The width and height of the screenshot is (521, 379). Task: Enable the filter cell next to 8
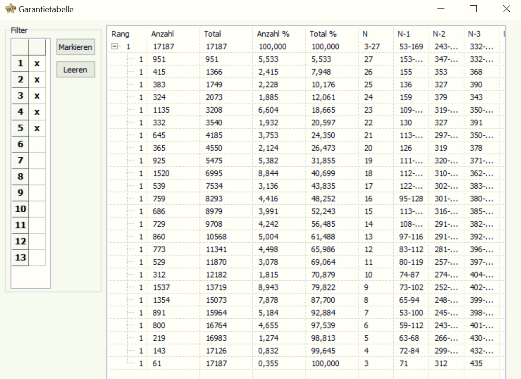(37, 177)
